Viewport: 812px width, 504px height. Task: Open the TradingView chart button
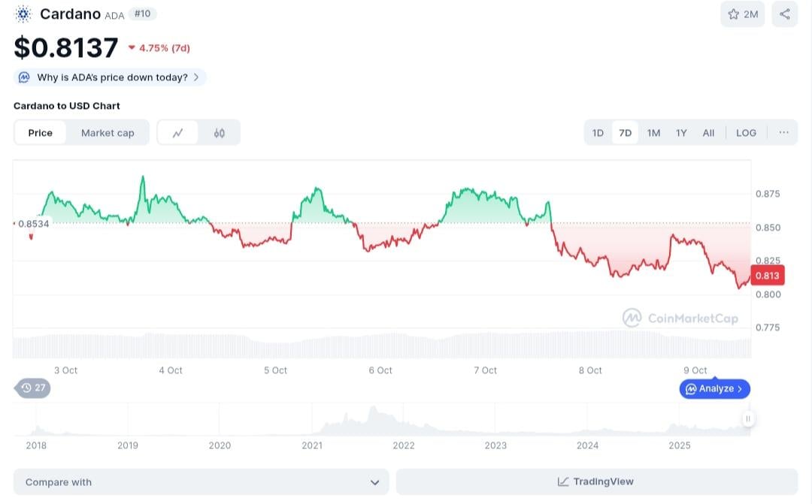click(596, 482)
